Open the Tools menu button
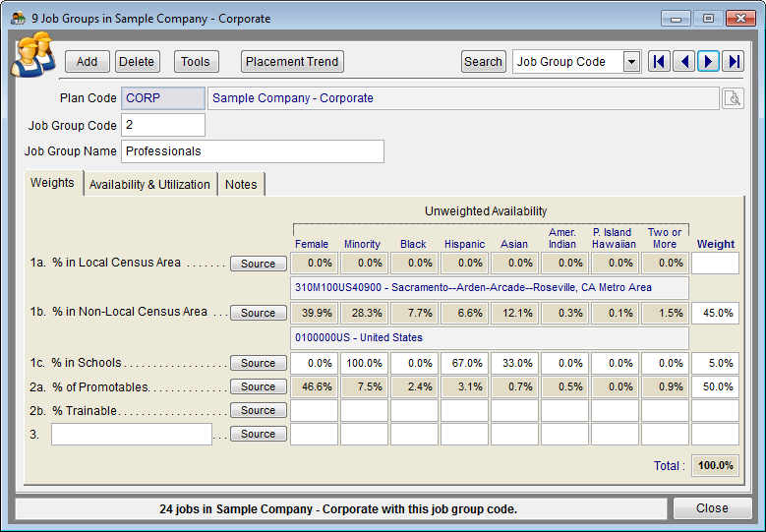The image size is (766, 532). pos(196,62)
